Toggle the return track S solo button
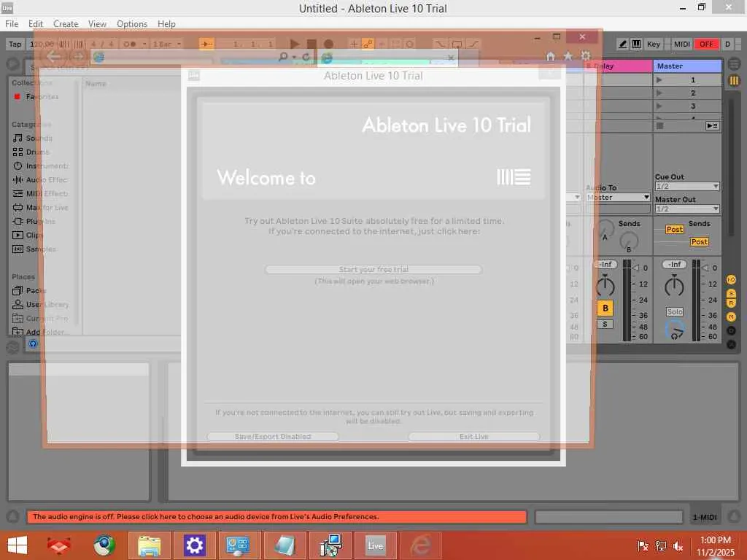Image resolution: width=747 pixels, height=560 pixels. [x=605, y=324]
